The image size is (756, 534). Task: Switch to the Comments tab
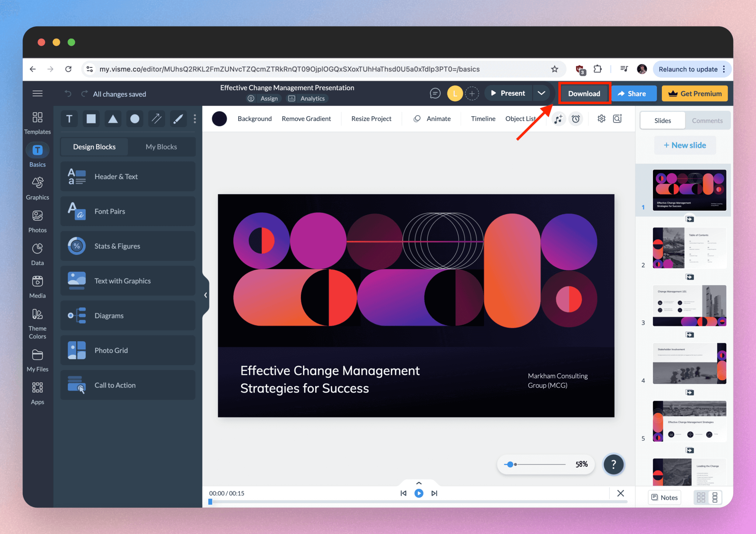click(707, 121)
